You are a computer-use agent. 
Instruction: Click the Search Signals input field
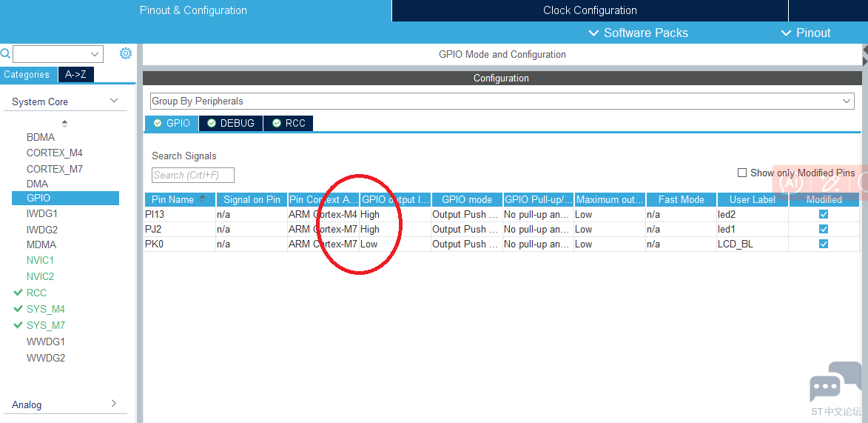193,175
